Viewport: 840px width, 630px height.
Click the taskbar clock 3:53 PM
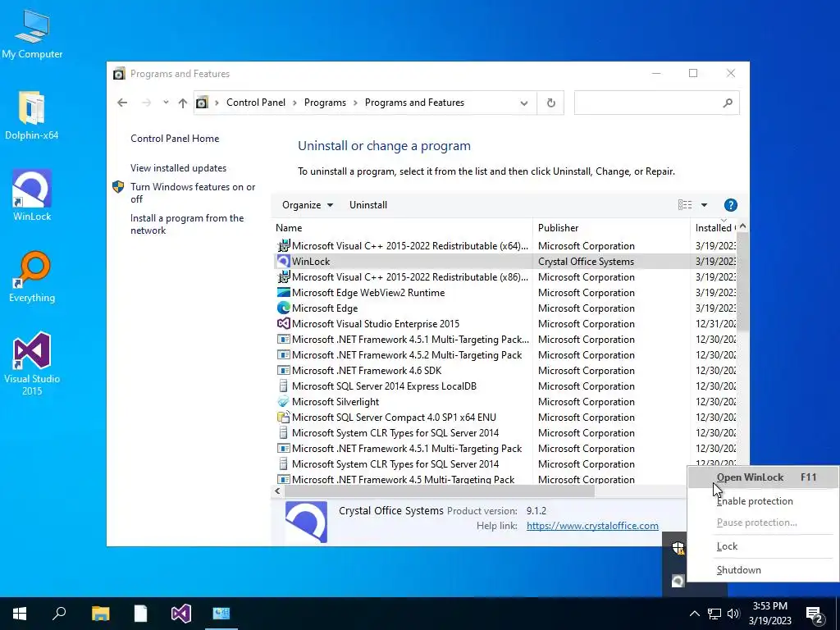point(769,614)
